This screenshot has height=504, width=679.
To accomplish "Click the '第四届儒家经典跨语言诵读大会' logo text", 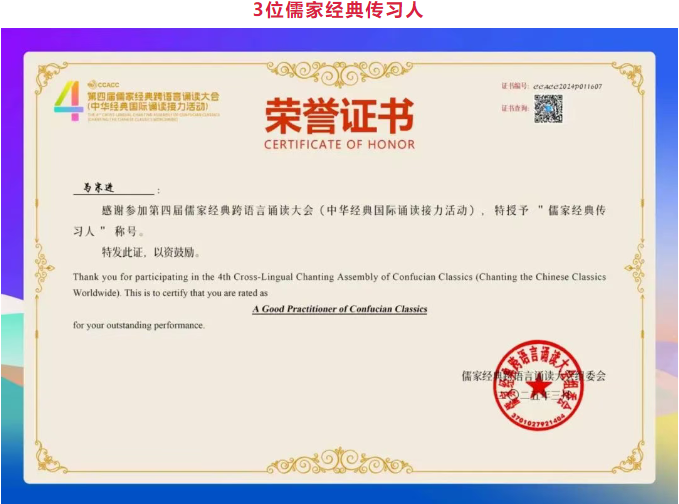I will tap(153, 97).
